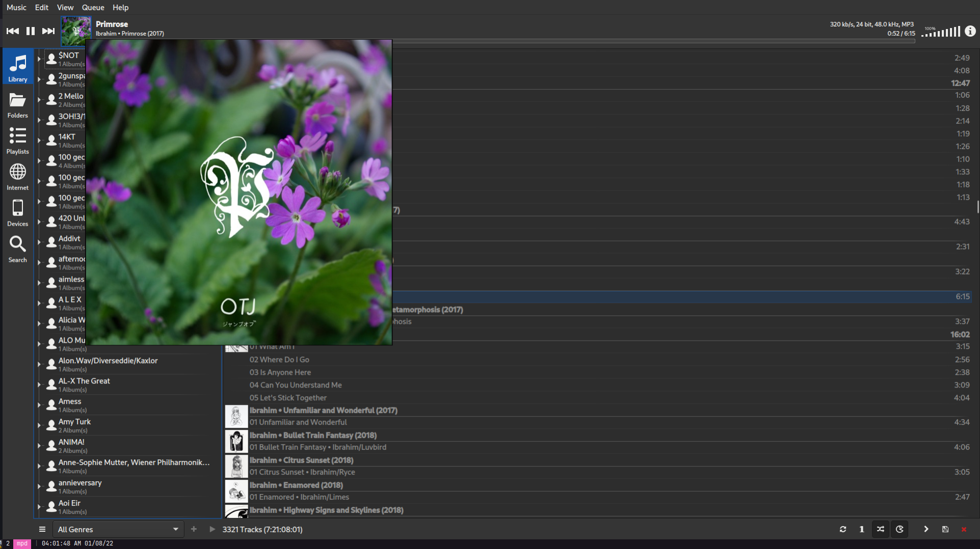Screen dimensions: 980x549
Task: Select the highlighted 6:15 playing track row
Action: (682, 296)
